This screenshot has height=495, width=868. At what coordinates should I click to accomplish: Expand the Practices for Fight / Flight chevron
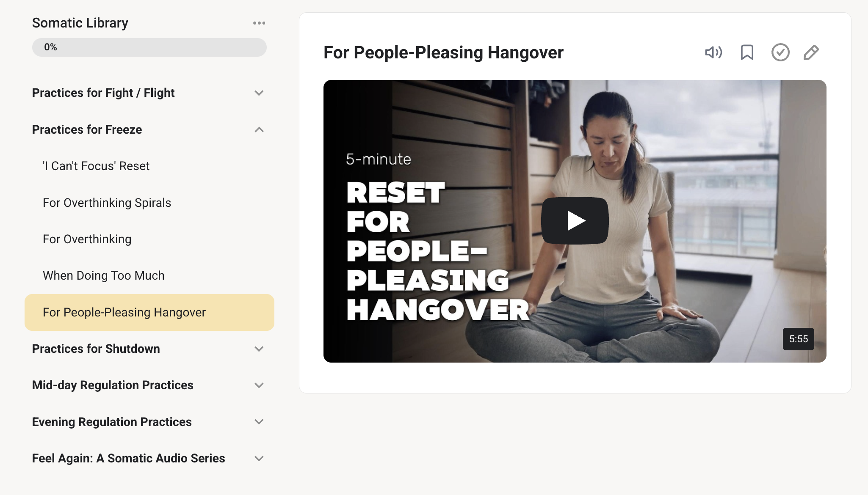tap(259, 93)
